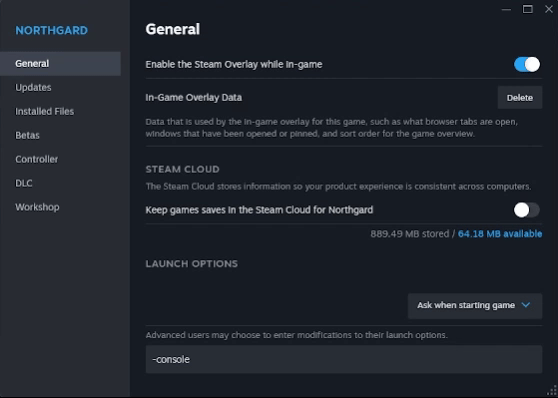Disable the Steam Overlay while in-game toggle
558x398 pixels.
point(527,64)
